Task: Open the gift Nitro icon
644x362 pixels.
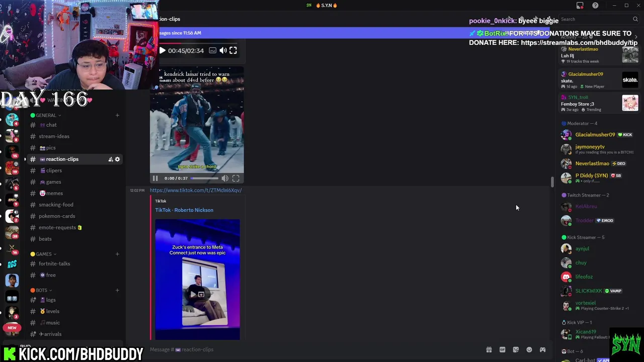Action: coord(489,349)
